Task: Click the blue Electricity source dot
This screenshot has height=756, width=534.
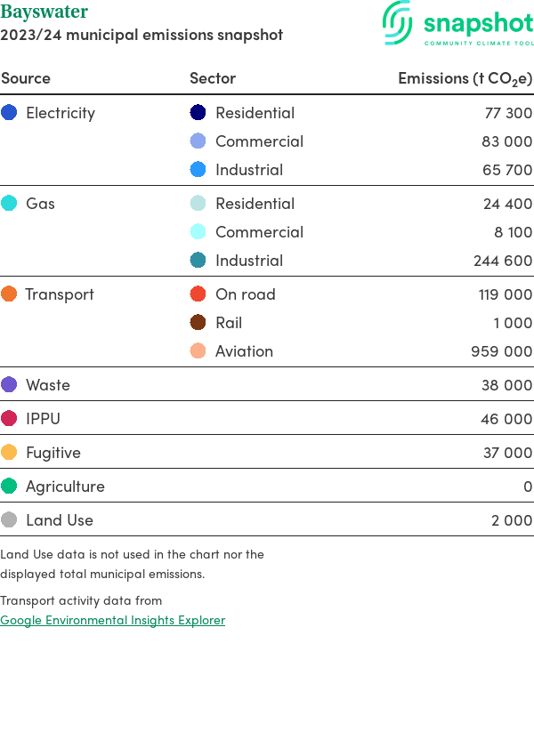Action: [9, 113]
